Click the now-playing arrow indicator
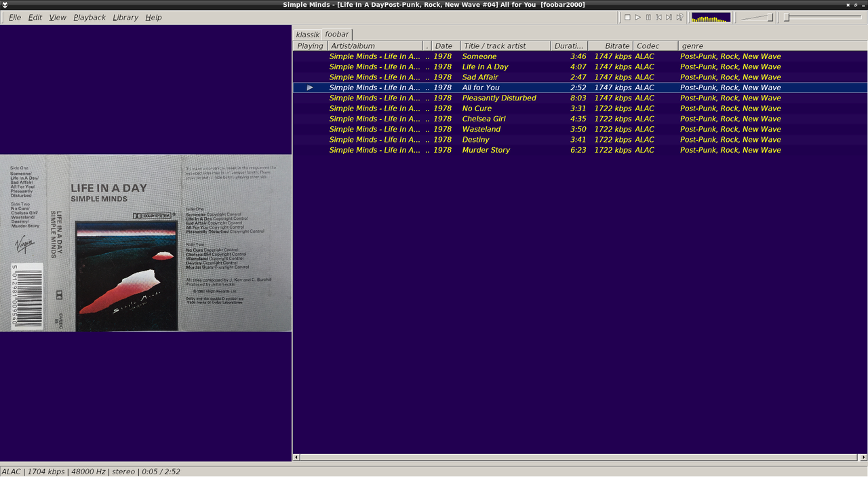This screenshot has width=868, height=477. click(310, 88)
